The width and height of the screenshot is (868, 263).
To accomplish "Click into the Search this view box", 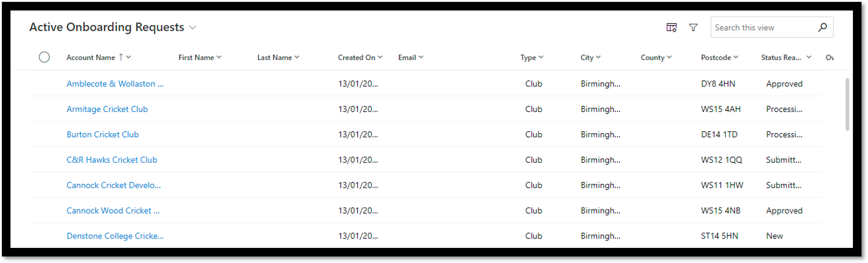I will [x=763, y=28].
